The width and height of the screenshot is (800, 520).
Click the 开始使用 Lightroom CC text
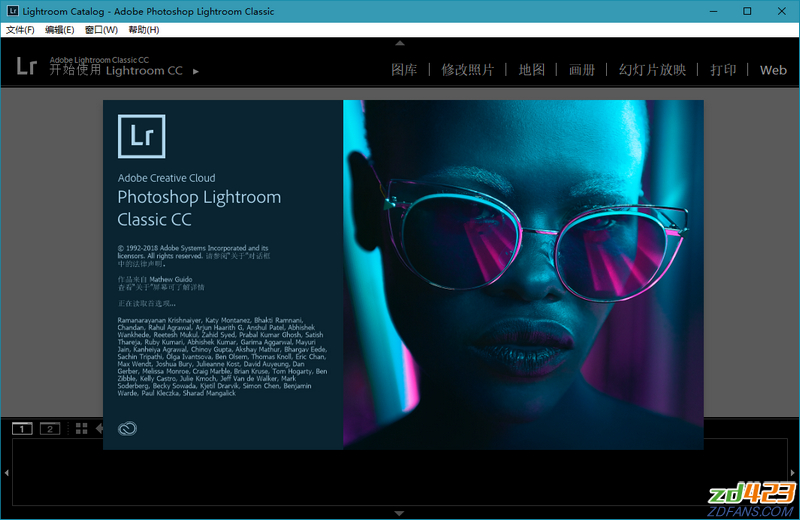click(x=116, y=70)
